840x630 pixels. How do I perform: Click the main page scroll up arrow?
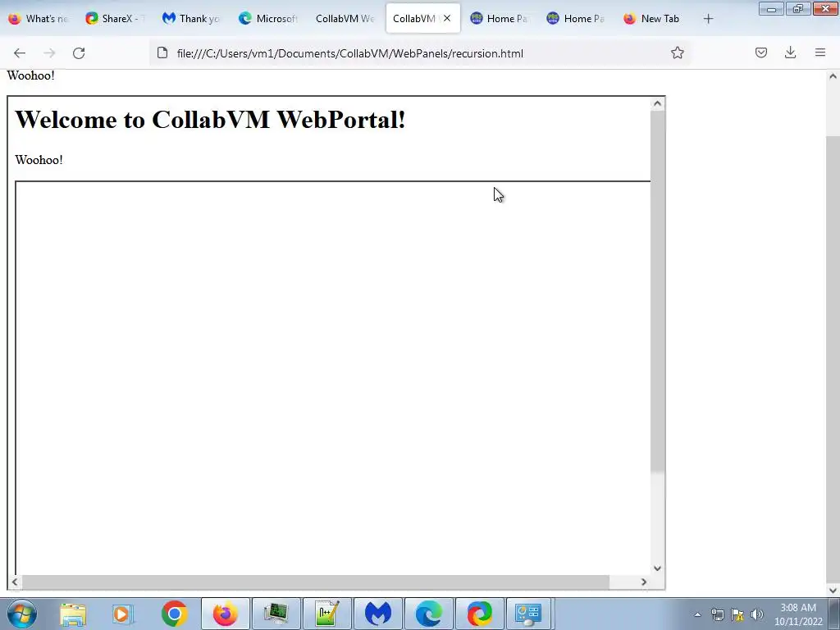[x=833, y=76]
